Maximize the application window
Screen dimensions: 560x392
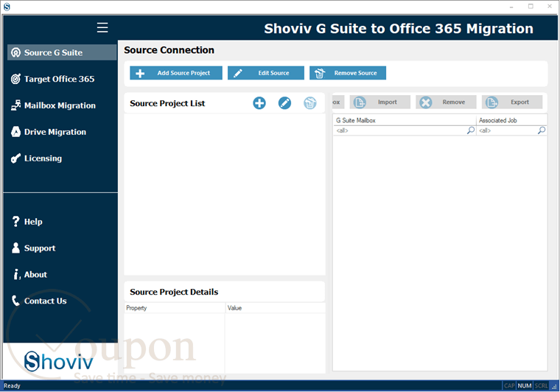pos(531,7)
